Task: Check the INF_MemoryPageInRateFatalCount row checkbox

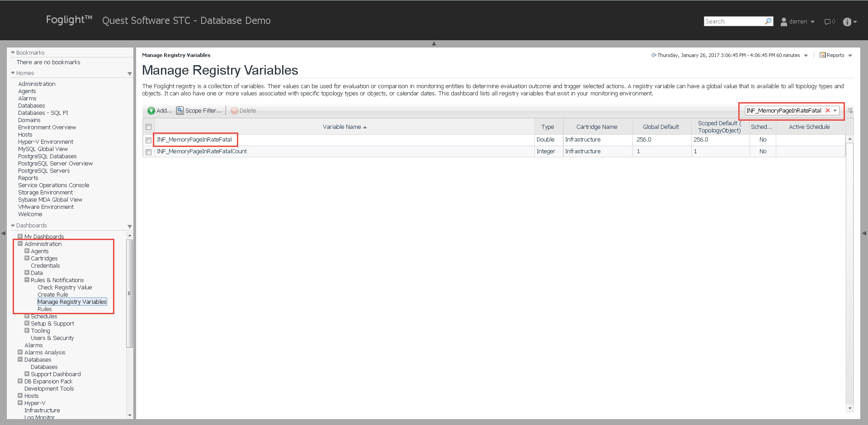Action: coord(148,152)
